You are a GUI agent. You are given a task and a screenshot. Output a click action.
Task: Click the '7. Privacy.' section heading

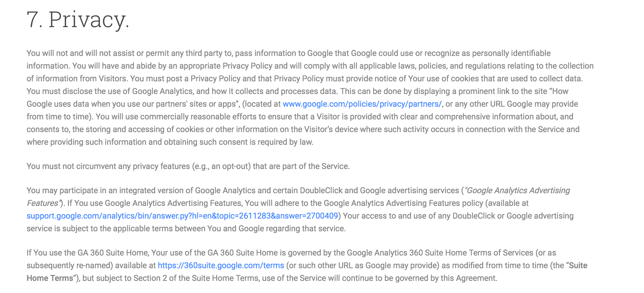pos(78,20)
